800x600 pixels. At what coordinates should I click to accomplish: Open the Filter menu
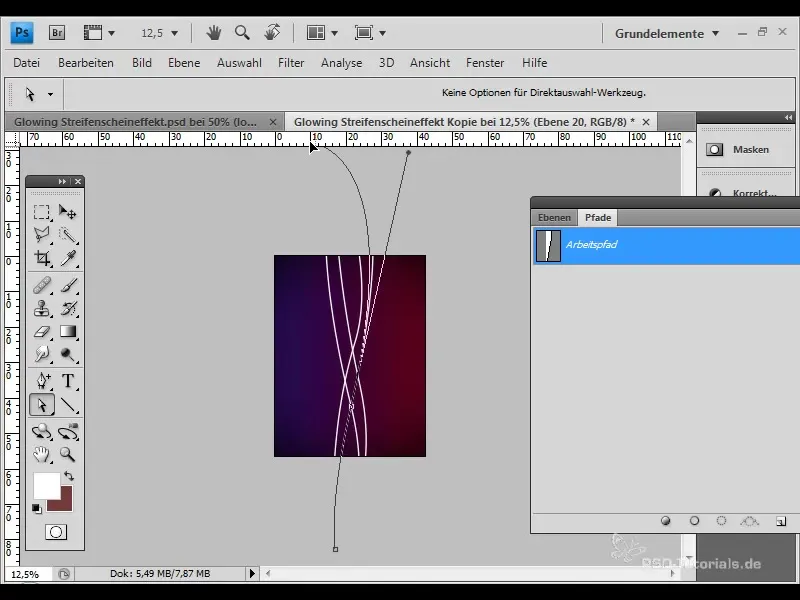point(291,63)
